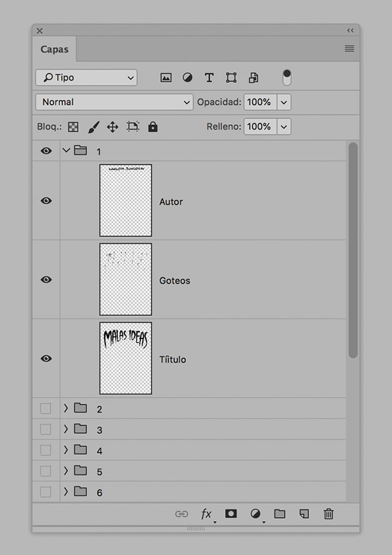Expand group 4
The height and width of the screenshot is (555, 392).
(65, 450)
